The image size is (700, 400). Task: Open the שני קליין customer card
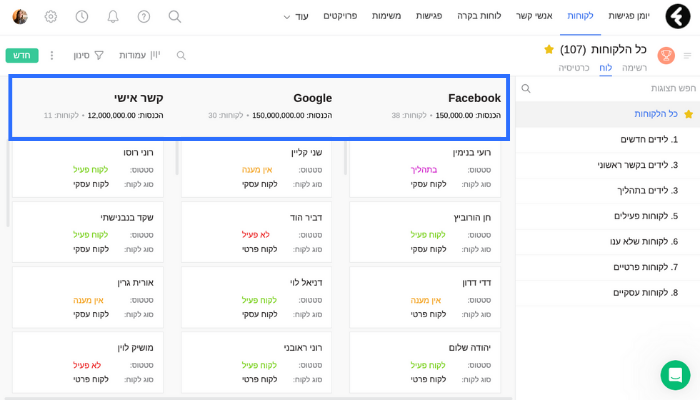(x=256, y=169)
